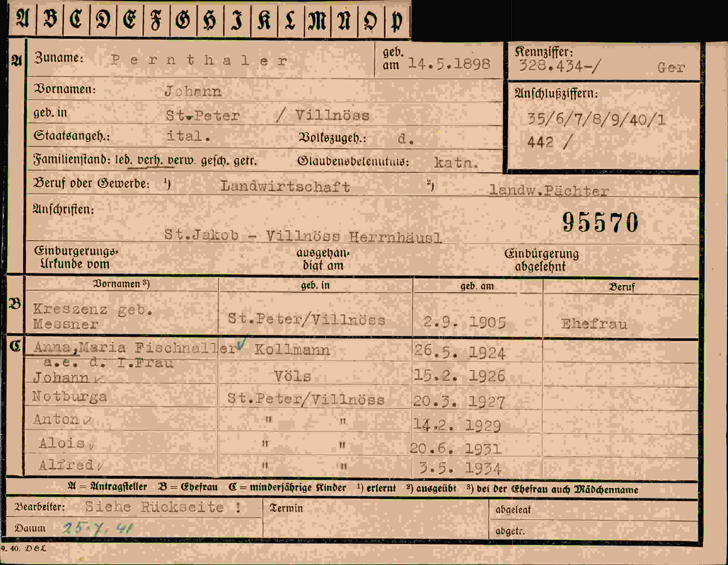Select the index tab letter G
728x565 pixels.
click(x=183, y=19)
